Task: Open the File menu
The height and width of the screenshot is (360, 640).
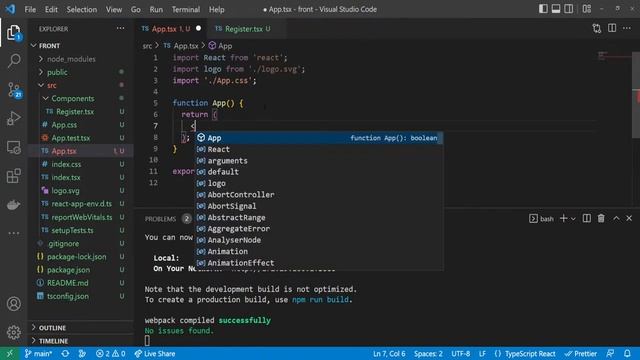Action: pos(30,9)
